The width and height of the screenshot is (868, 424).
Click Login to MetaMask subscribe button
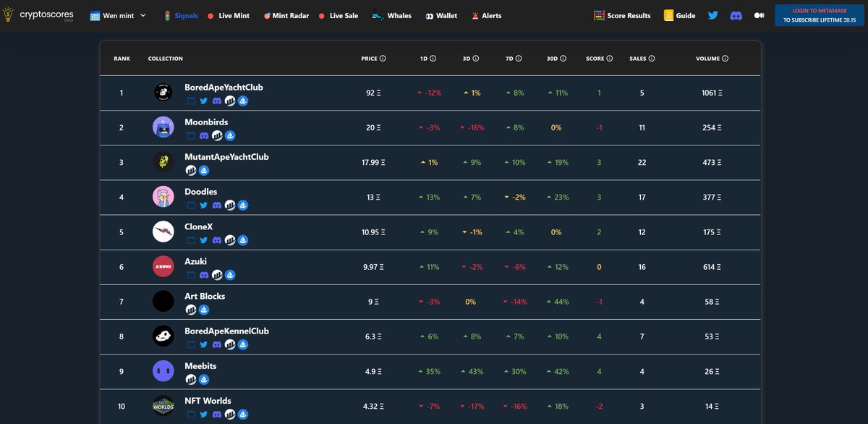tap(818, 15)
